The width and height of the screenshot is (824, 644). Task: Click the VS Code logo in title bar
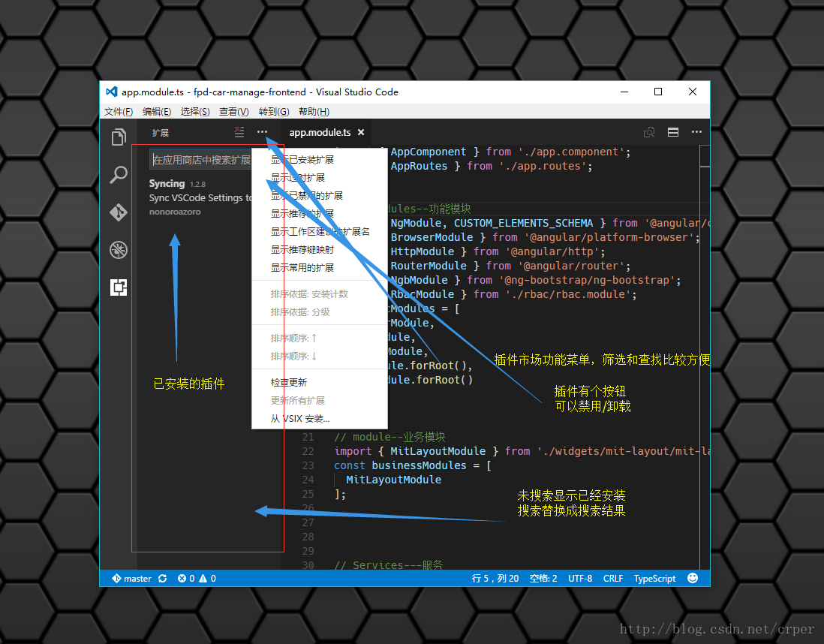coord(111,92)
